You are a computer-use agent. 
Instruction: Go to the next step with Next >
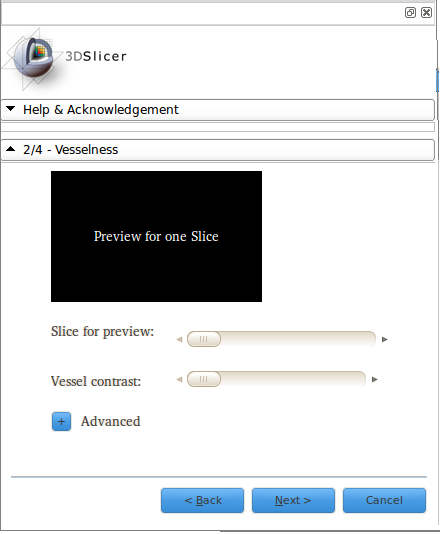[293, 500]
